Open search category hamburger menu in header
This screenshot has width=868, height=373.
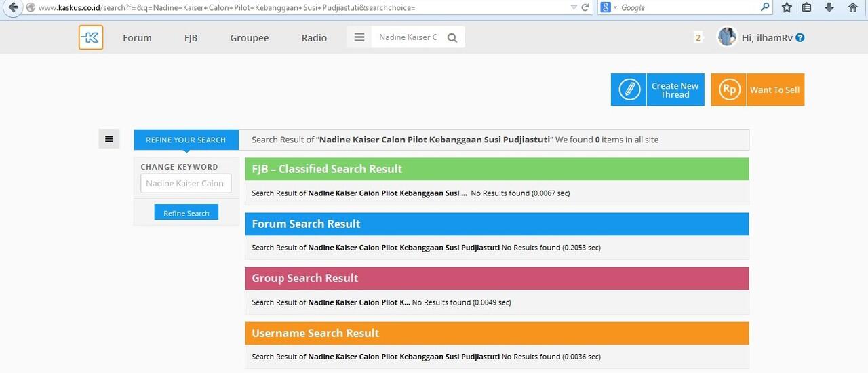click(359, 37)
